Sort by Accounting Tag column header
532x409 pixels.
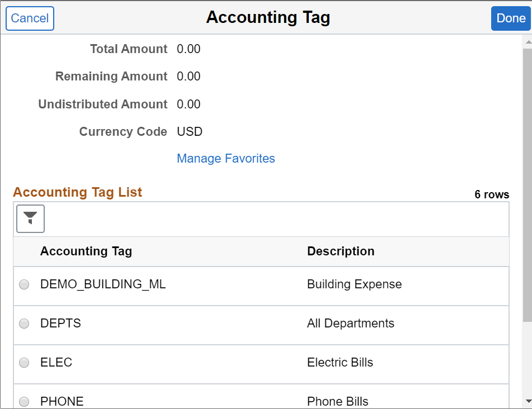[86, 251]
